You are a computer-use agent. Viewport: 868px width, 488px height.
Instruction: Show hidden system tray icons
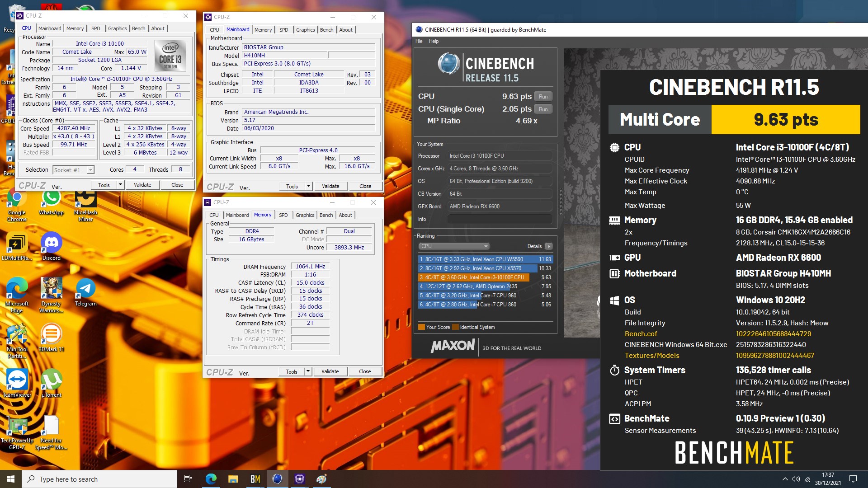point(785,479)
